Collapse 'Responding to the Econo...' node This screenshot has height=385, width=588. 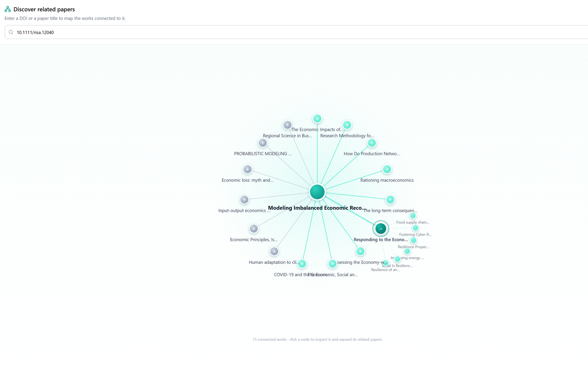381,229
